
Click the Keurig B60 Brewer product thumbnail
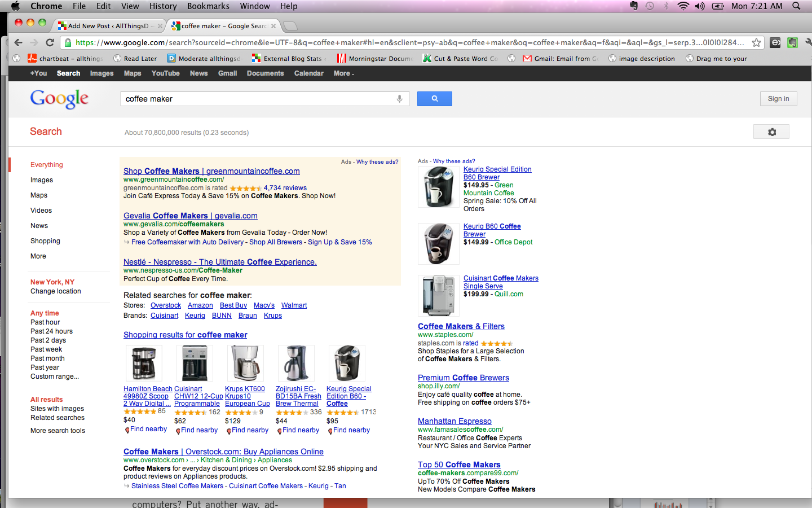(438, 244)
